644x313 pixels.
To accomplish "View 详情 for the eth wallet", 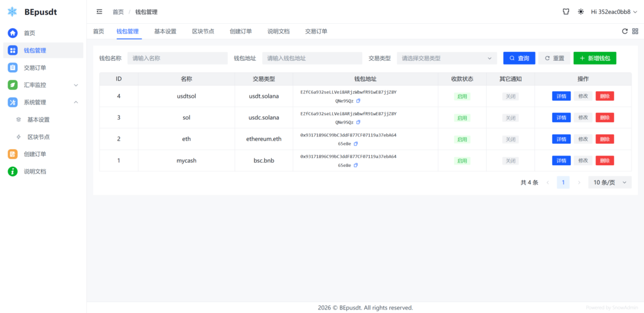I will [561, 139].
